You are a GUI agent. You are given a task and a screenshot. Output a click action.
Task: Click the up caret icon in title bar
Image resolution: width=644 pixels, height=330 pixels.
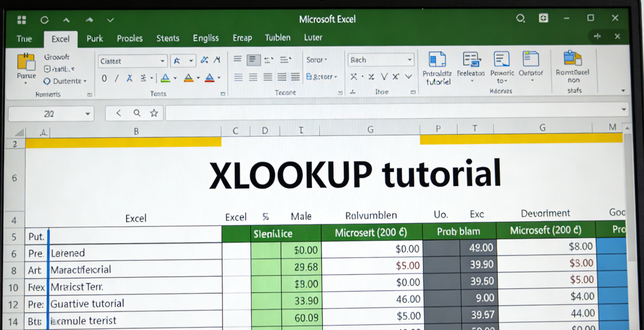(66, 20)
